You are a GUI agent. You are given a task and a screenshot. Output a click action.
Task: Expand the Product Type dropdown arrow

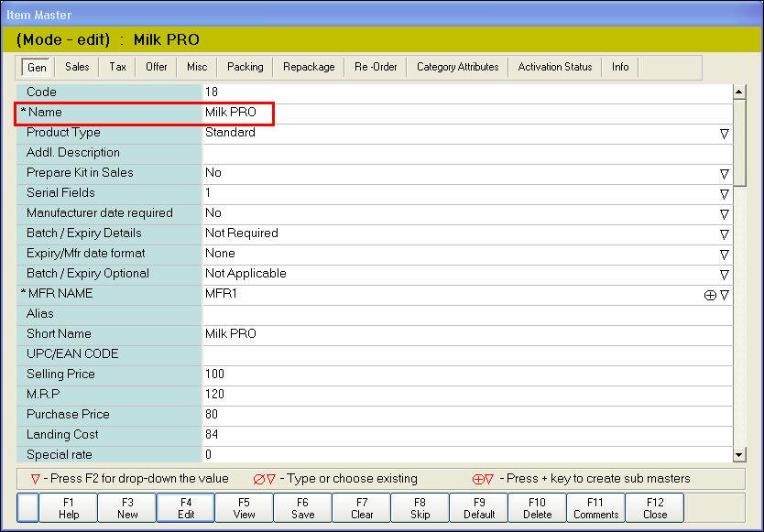(x=725, y=134)
